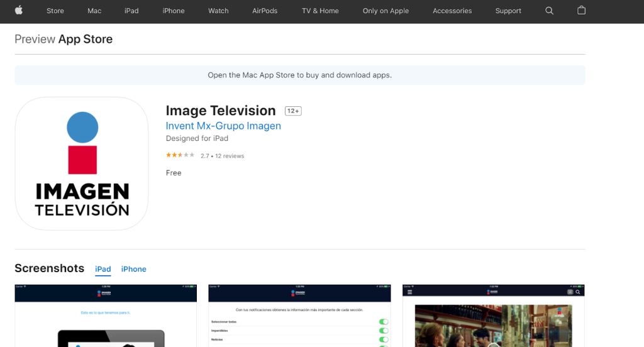Open Invent Mx-Grupo Imagen developer link

(x=223, y=126)
